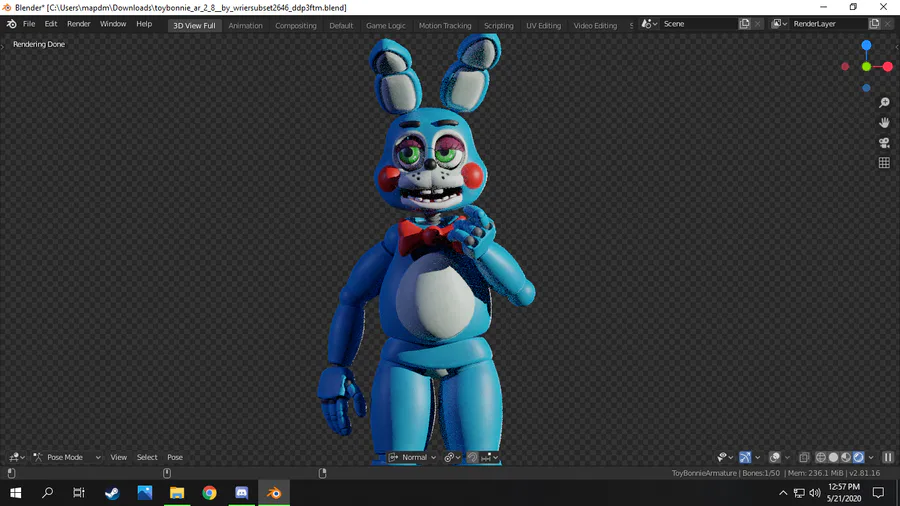Expand the toolbar with left-edge arrow

[x=2, y=46]
